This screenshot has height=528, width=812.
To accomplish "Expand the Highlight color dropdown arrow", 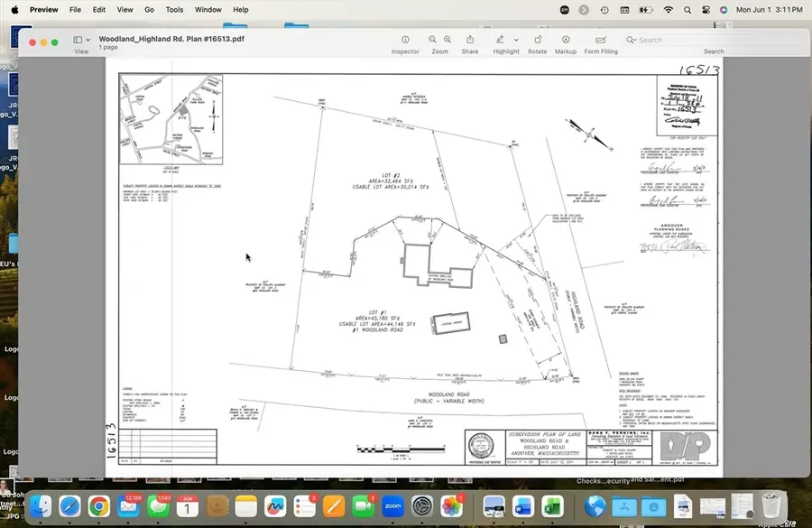I will (516, 40).
